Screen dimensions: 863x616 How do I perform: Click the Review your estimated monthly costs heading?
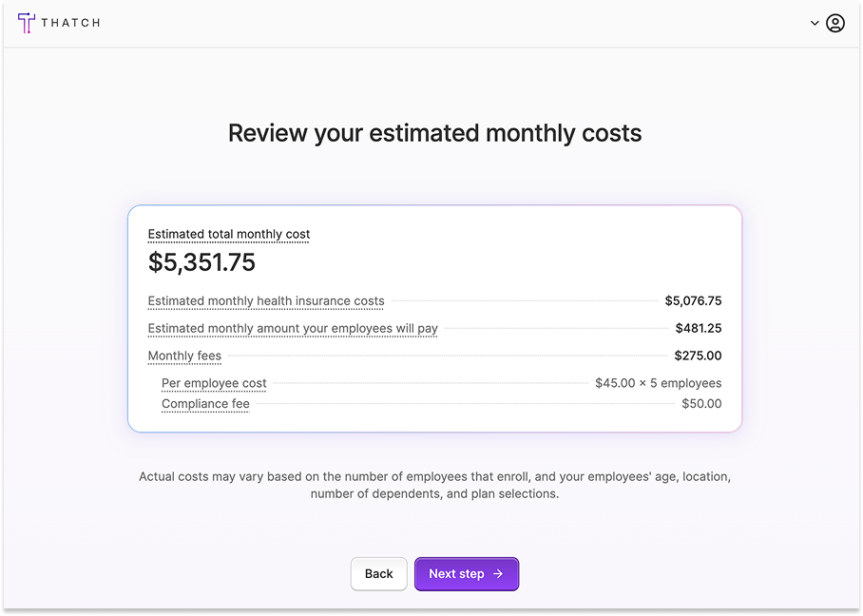coord(434,133)
